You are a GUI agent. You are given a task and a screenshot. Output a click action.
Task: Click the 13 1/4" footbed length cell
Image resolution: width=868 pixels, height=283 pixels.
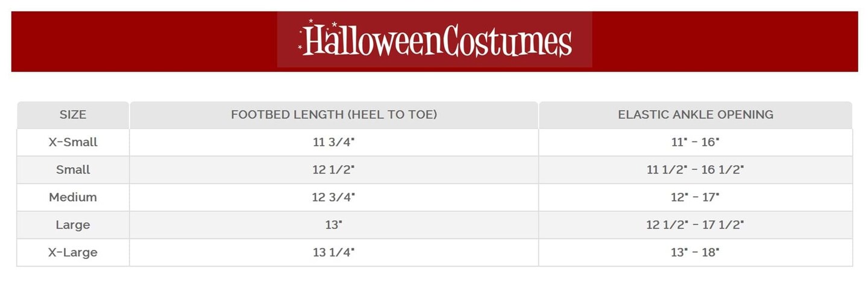point(333,253)
